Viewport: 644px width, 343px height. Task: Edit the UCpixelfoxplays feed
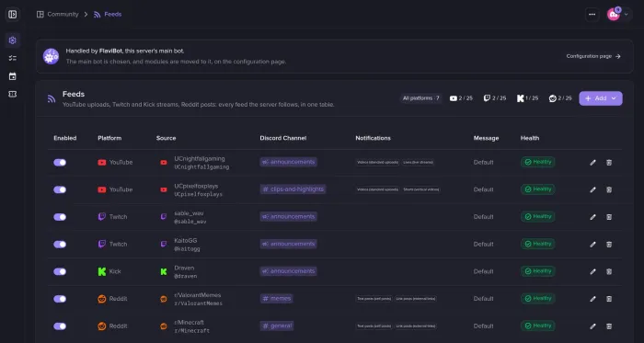(x=592, y=189)
